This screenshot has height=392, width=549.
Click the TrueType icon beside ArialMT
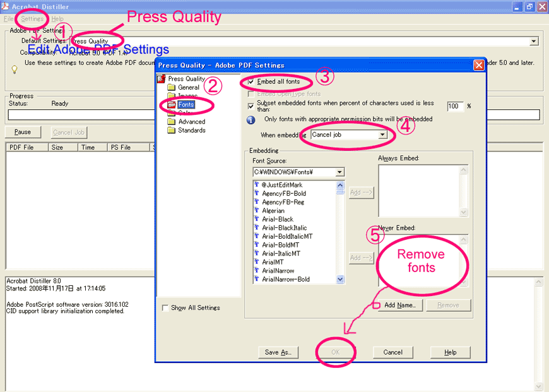pyautogui.click(x=257, y=262)
